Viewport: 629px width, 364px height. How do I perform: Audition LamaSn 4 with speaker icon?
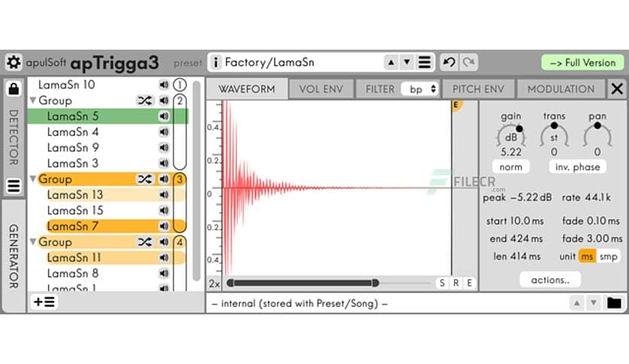click(164, 132)
